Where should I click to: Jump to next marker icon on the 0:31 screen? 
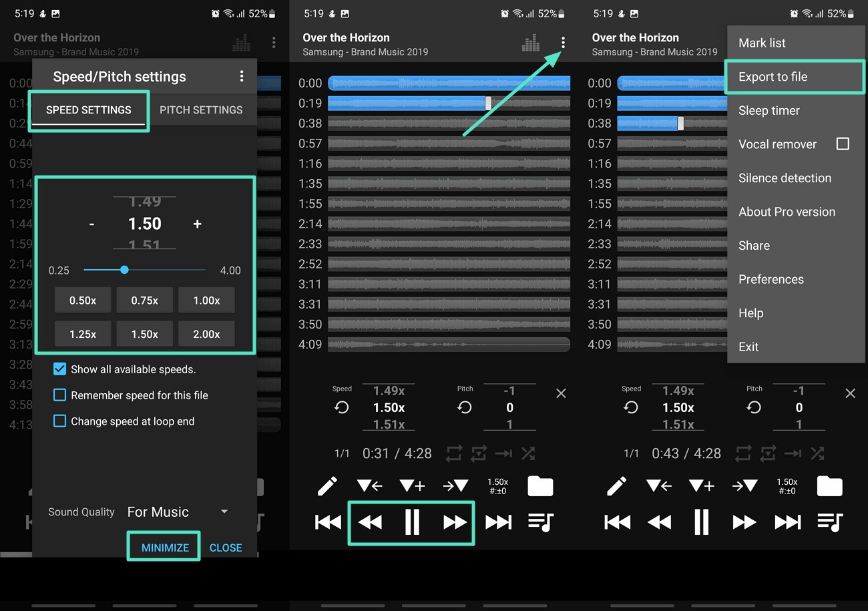(x=455, y=486)
